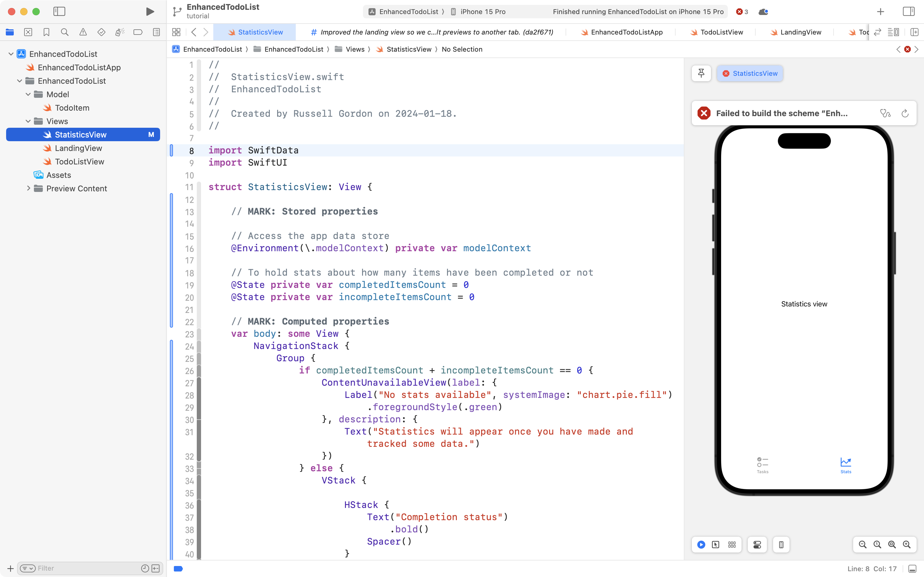Expand the Preview Content folder
This screenshot has width=924, height=577.
click(x=28, y=188)
